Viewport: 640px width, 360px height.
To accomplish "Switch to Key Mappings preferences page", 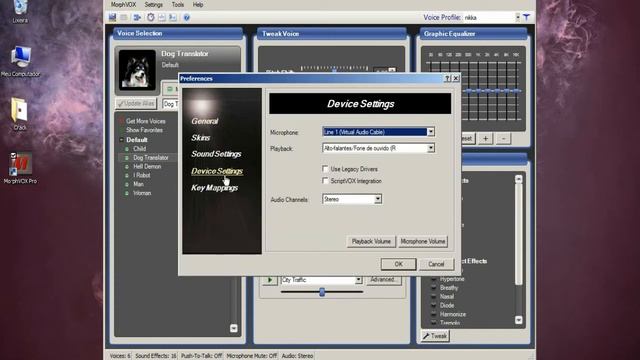I will coord(215,188).
